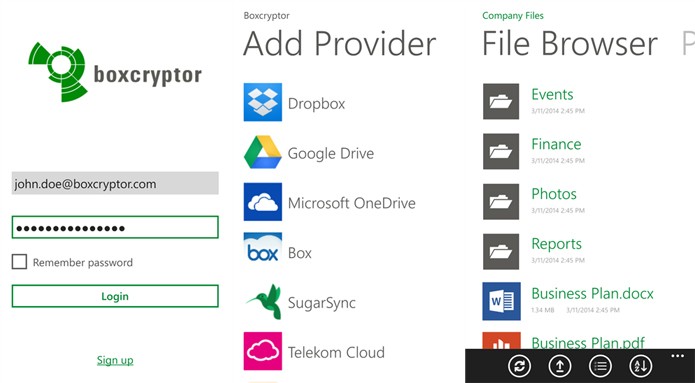Open the Finance folder icon
Viewport: 695px width, 383px height.
(501, 151)
